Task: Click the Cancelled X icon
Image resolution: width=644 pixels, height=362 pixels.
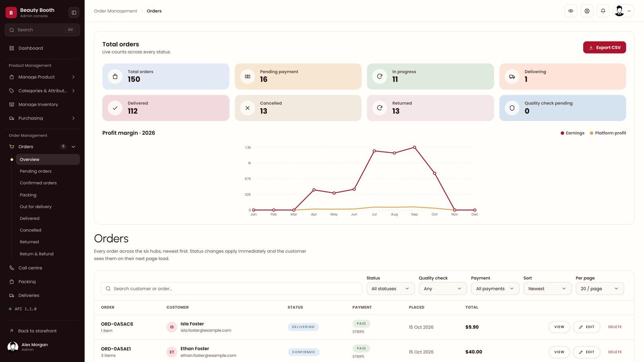Action: pyautogui.click(x=248, y=108)
